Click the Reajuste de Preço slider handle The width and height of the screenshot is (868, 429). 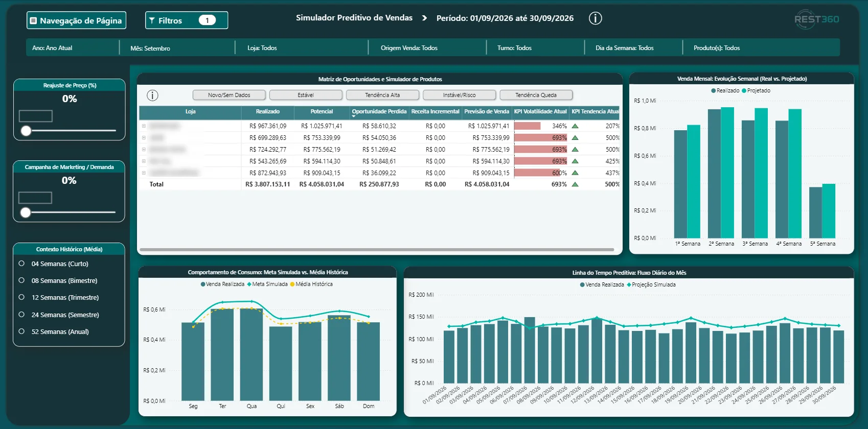[26, 131]
